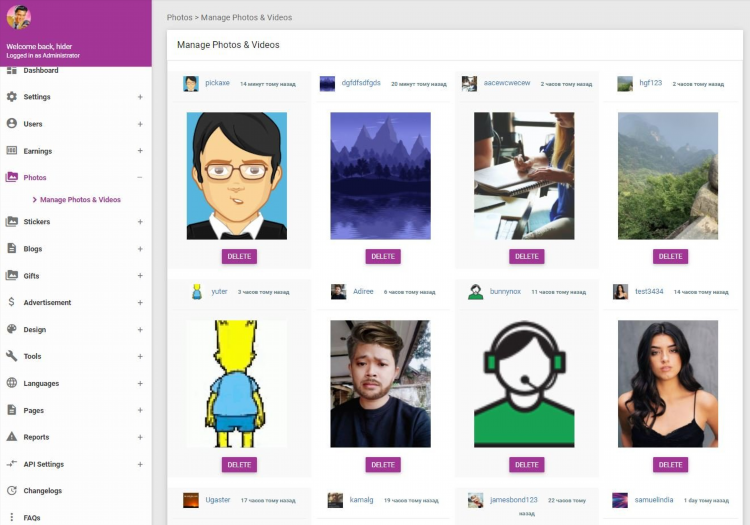Delete hgf123's landscape photo

[671, 256]
